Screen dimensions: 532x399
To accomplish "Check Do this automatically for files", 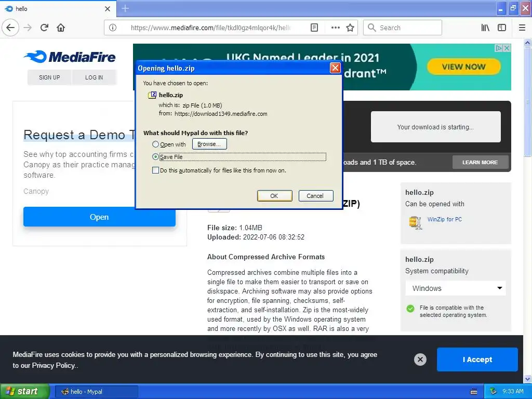I will pos(155,170).
